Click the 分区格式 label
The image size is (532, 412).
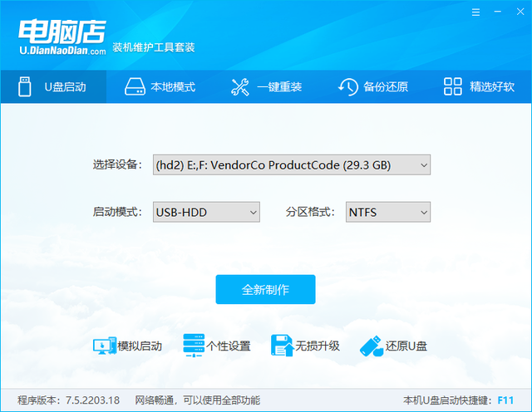click(x=310, y=212)
